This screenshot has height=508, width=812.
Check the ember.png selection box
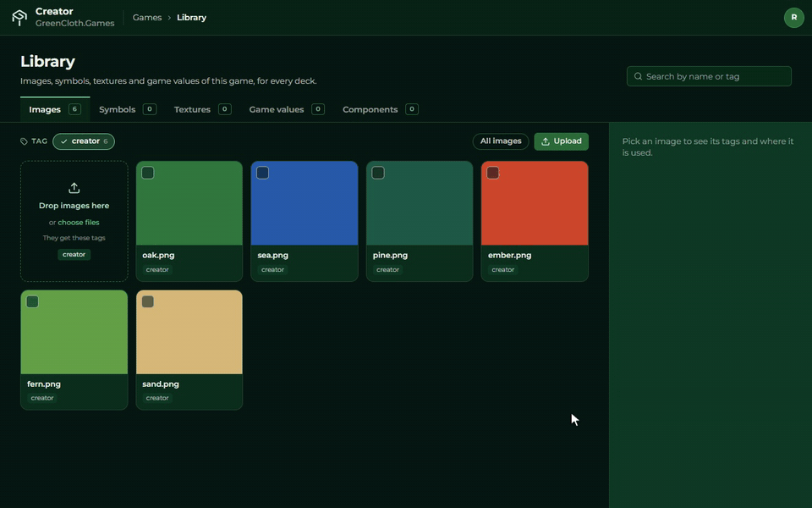click(x=493, y=173)
